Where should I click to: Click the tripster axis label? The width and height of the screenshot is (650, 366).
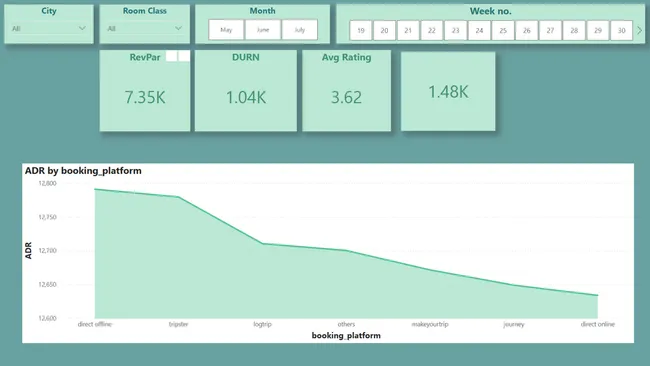179,324
